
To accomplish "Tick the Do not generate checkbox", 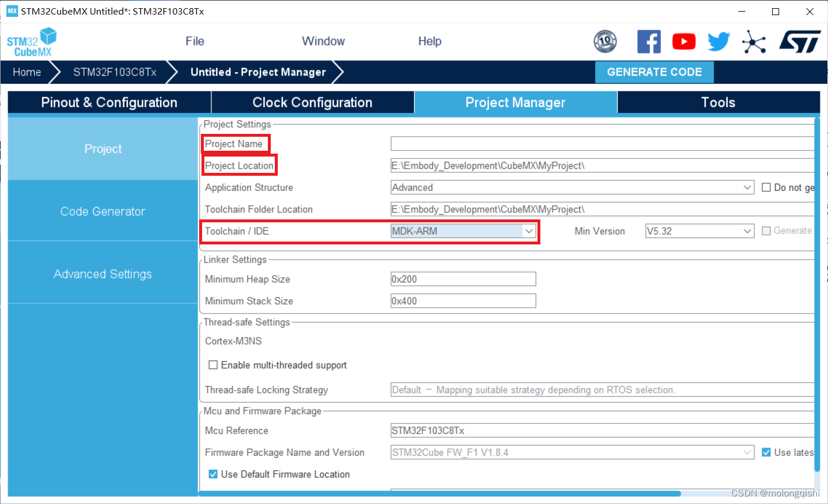I will point(766,187).
